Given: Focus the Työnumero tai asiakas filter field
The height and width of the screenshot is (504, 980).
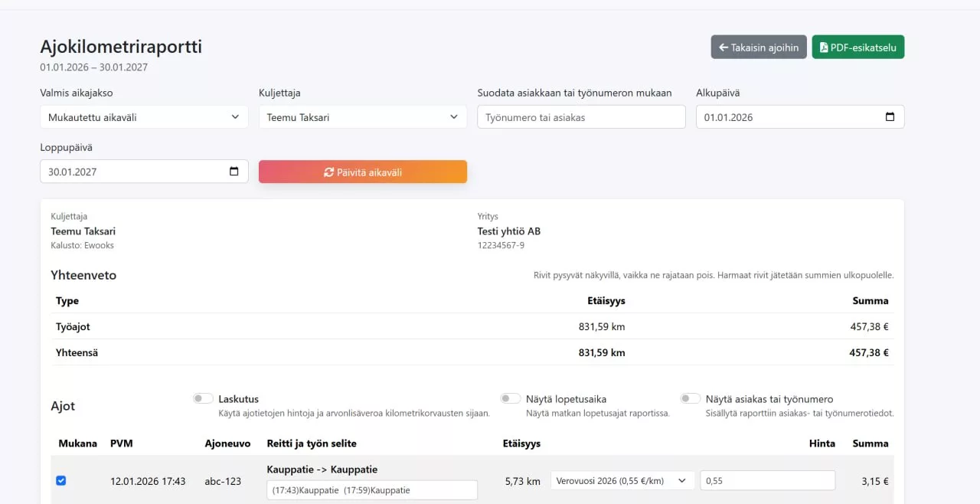Looking at the screenshot, I should 581,117.
